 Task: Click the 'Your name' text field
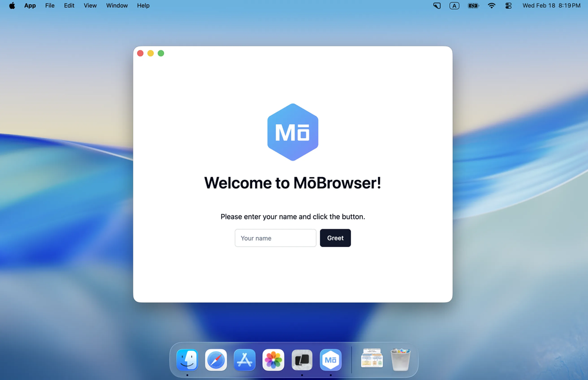point(275,238)
